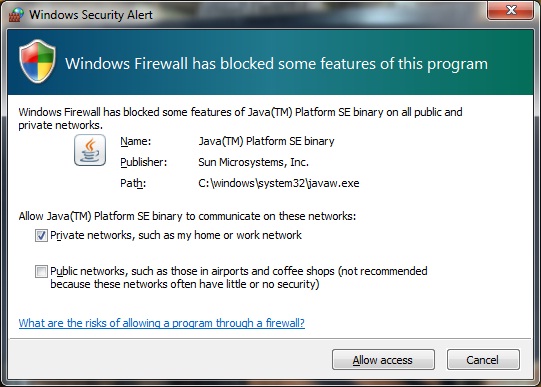Click the Path field label
Viewport: 541px width, 387px height.
133,183
